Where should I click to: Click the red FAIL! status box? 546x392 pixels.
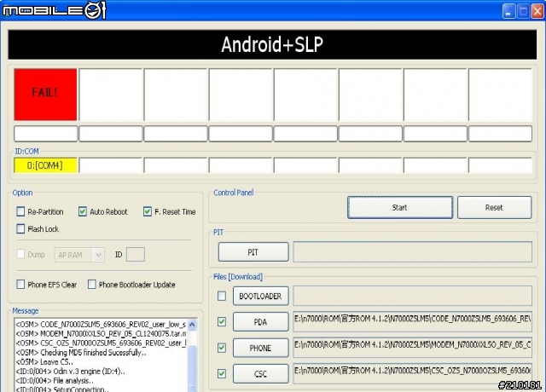(x=45, y=95)
